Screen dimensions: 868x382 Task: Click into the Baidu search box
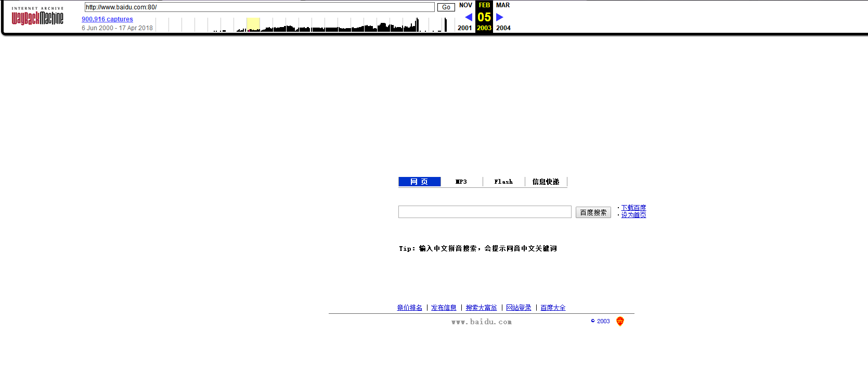(485, 212)
